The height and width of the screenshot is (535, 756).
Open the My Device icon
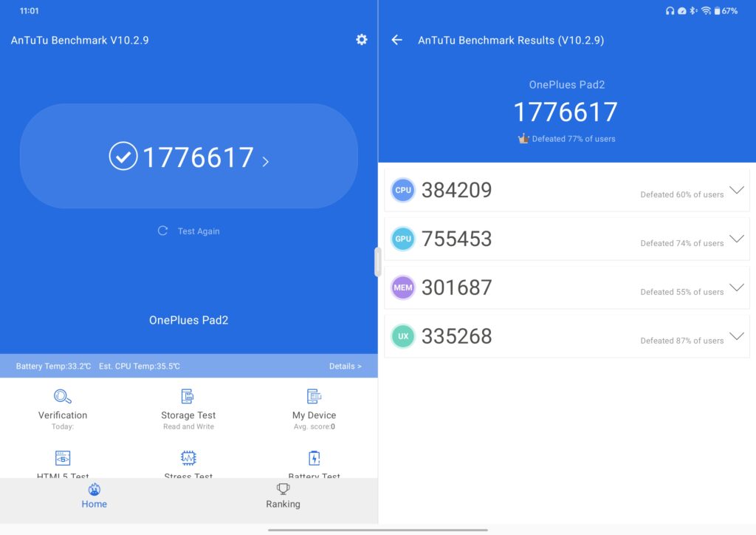coord(314,396)
